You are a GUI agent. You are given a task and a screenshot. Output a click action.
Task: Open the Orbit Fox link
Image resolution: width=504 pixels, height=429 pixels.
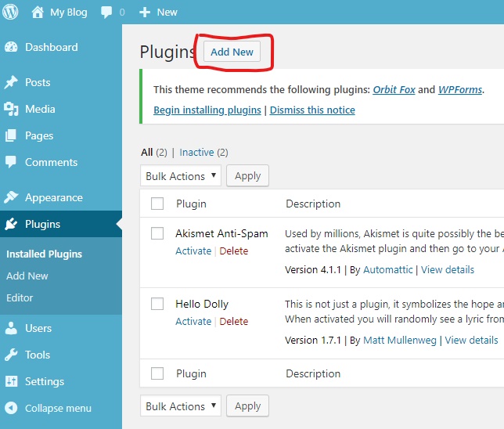(394, 89)
